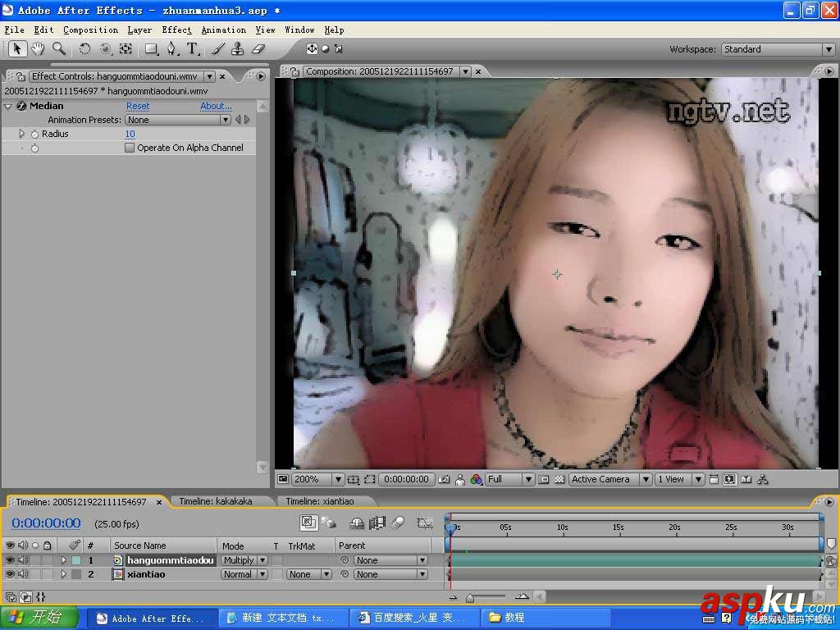This screenshot has width=840, height=630.
Task: Hide video of xiantiao layer
Action: point(10,573)
